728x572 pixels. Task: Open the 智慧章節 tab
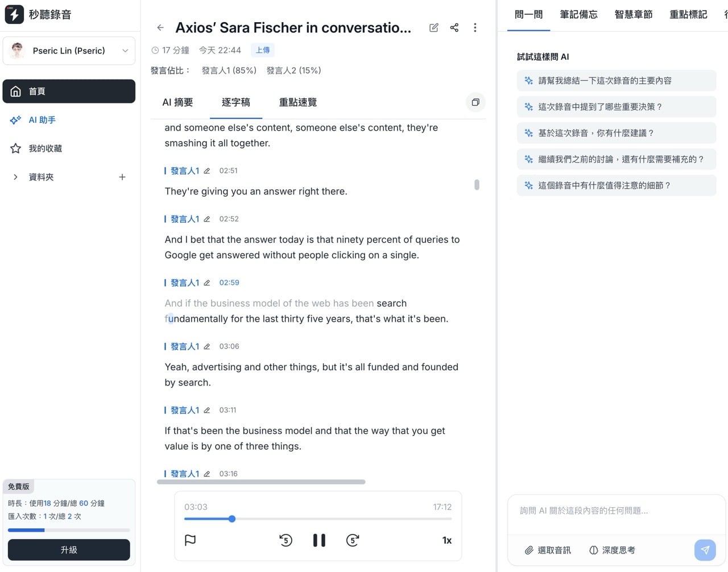(x=633, y=15)
